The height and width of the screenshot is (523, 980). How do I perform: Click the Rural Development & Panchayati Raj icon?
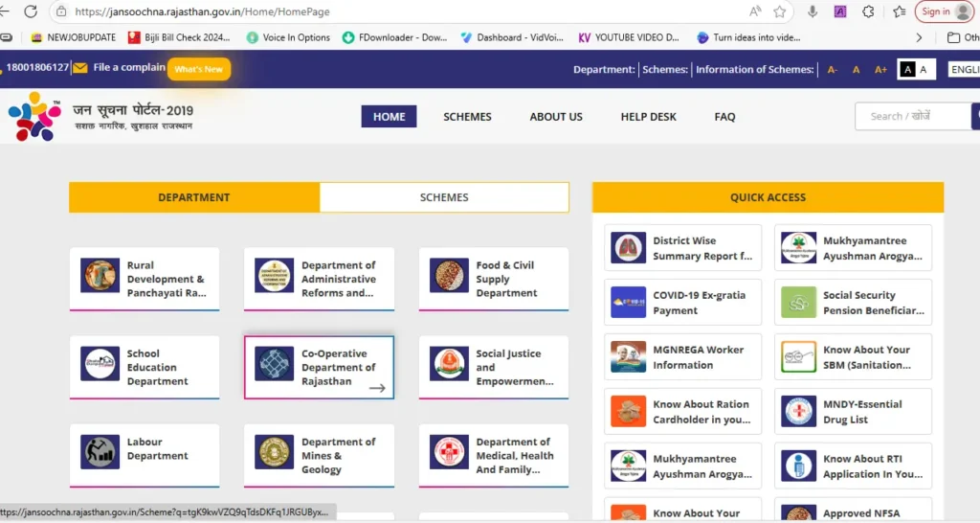[100, 276]
